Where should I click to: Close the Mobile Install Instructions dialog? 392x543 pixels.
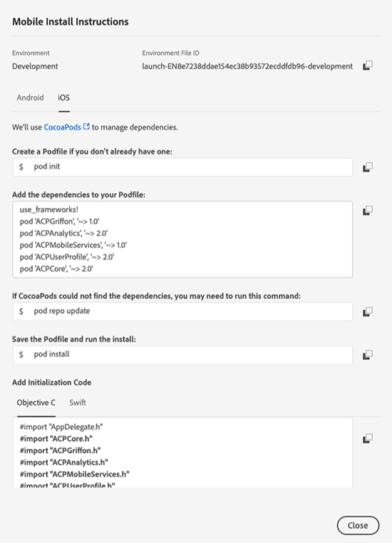click(x=358, y=525)
